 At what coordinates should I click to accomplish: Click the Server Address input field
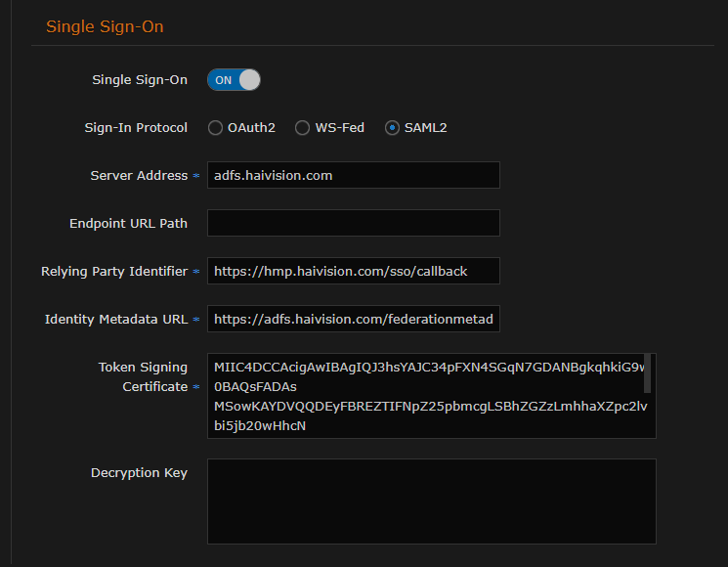click(x=353, y=176)
